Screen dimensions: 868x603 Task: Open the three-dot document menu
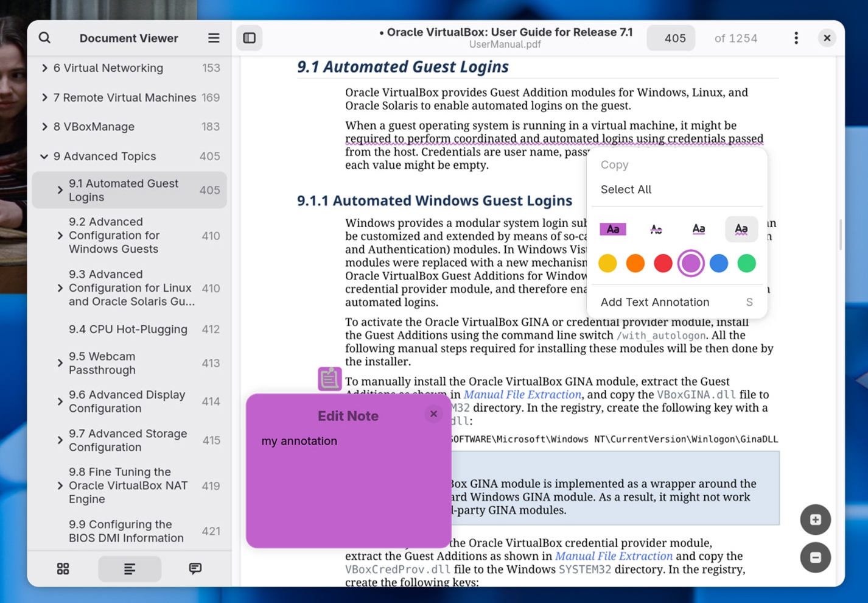point(796,38)
